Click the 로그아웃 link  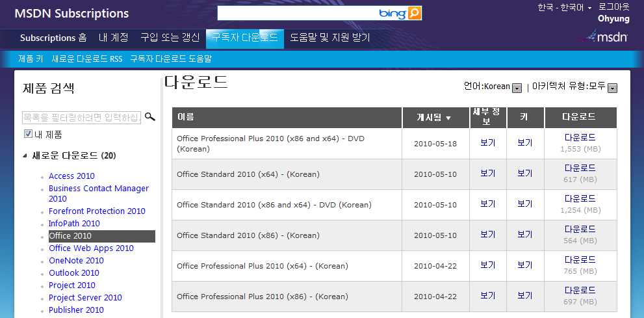(x=613, y=7)
